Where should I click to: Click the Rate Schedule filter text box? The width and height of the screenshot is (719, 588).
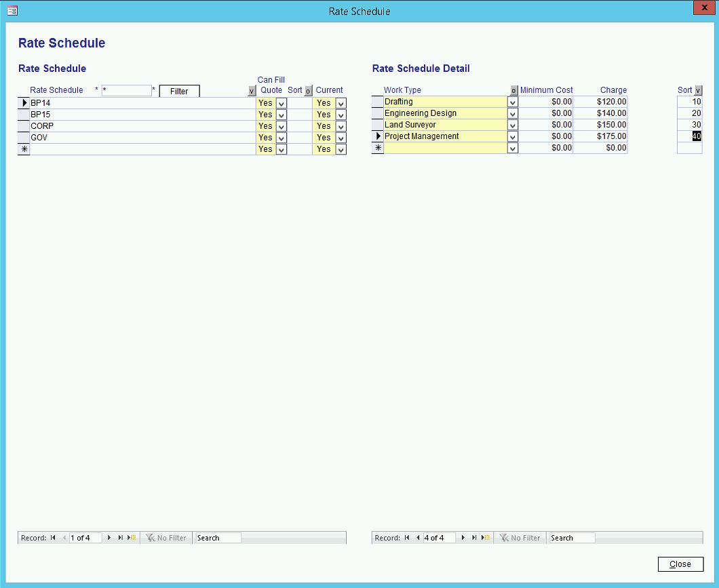click(126, 91)
